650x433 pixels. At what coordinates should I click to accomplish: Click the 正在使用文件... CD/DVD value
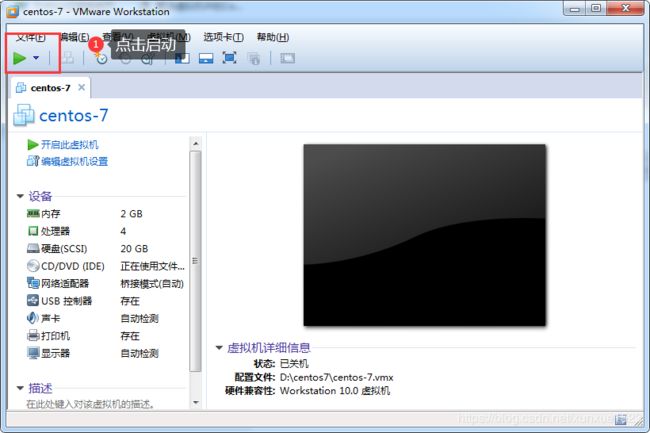click(153, 266)
